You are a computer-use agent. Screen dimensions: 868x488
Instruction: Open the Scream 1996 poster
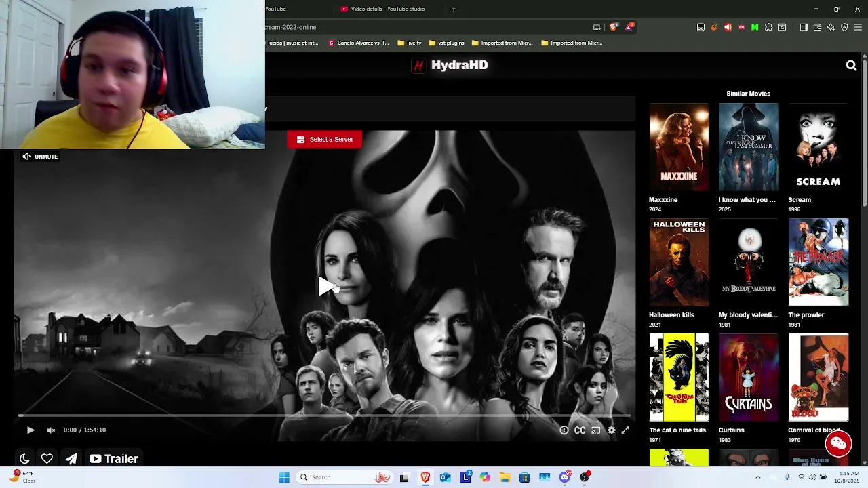[818, 147]
